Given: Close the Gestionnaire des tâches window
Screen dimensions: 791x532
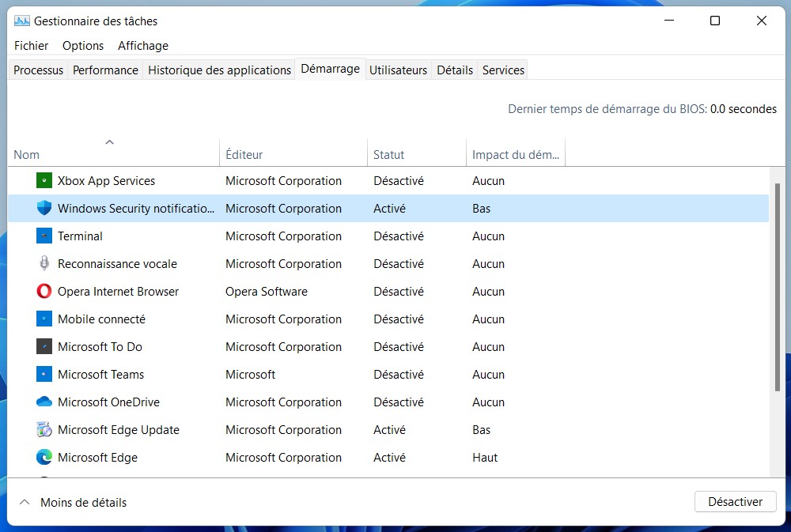Looking at the screenshot, I should (x=761, y=21).
